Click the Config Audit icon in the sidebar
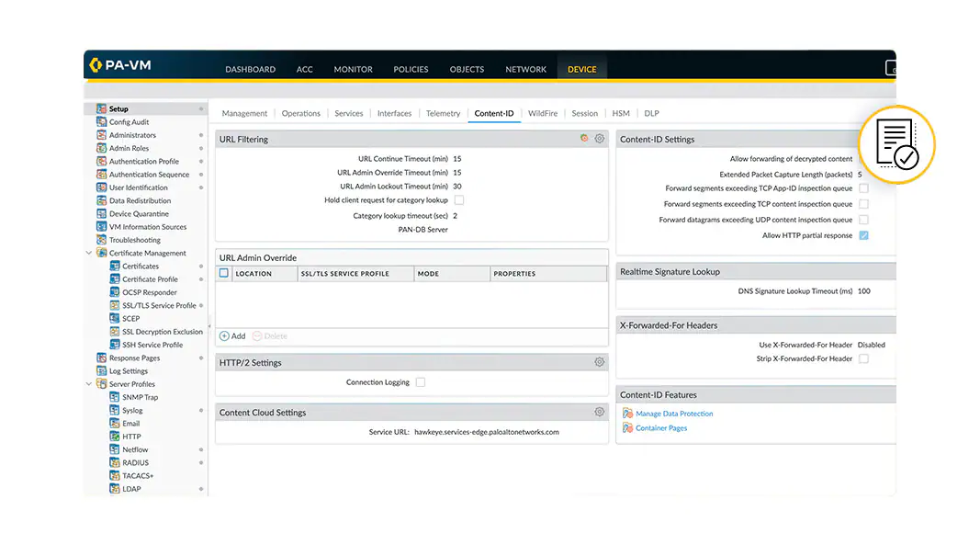The width and height of the screenshot is (980, 545). [x=101, y=121]
